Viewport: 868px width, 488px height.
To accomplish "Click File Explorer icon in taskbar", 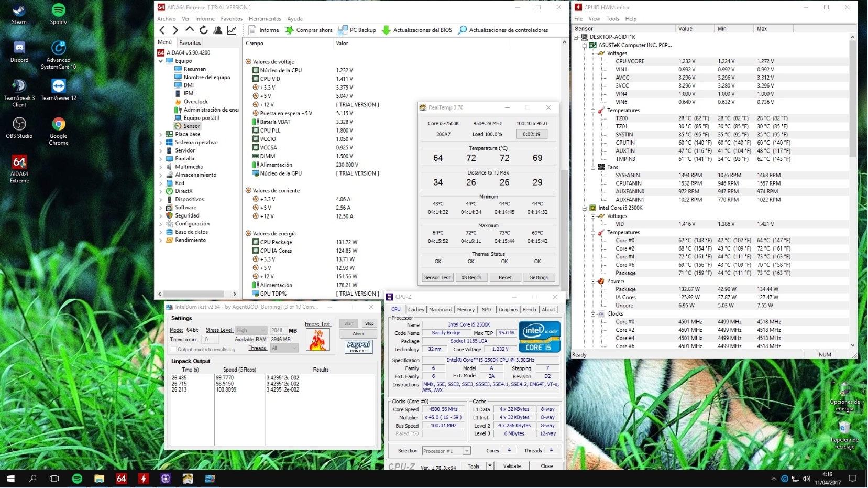I will coord(99,479).
